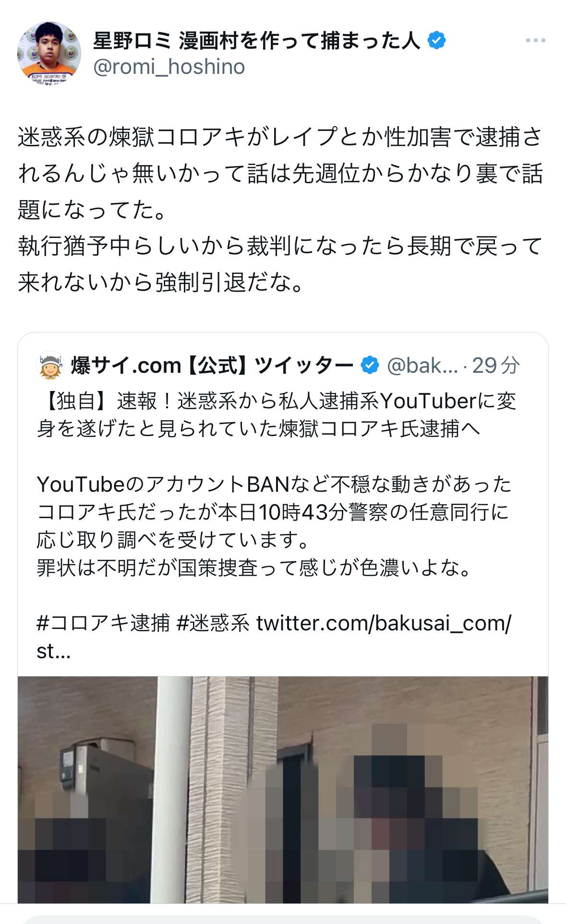Open the tweet's more options ellipsis menu

[x=535, y=41]
